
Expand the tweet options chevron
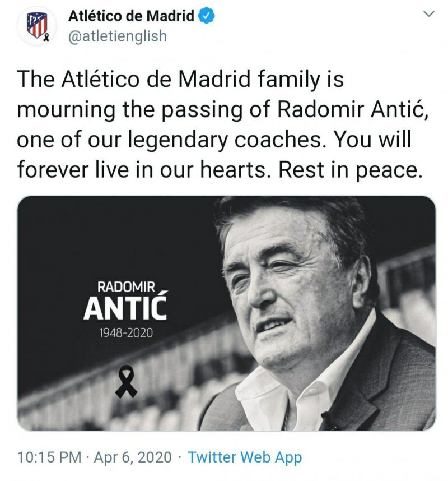tap(428, 13)
